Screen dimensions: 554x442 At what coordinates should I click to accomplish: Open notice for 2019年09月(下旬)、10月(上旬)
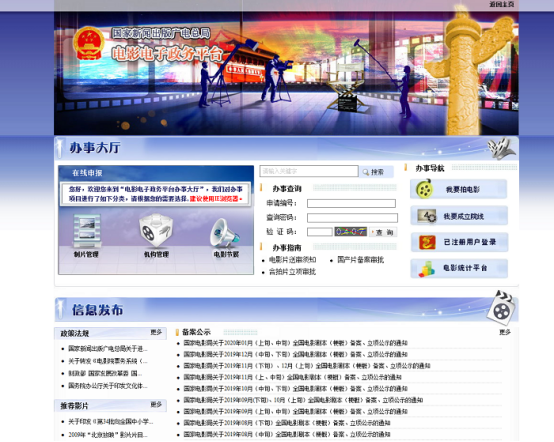coord(303,400)
